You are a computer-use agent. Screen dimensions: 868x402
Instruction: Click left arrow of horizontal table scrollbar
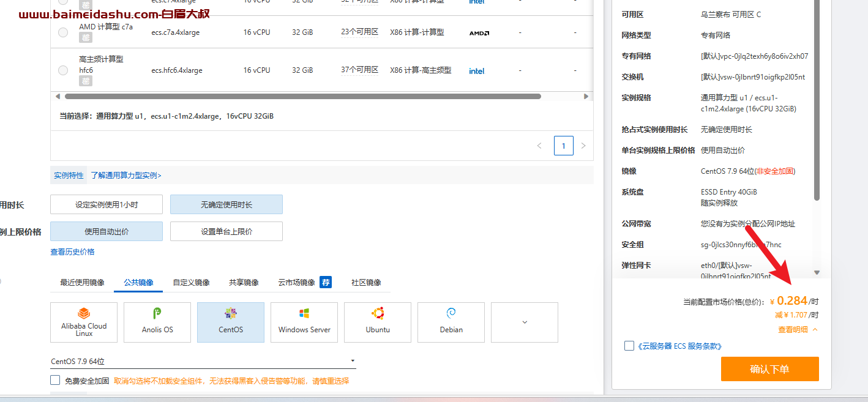[58, 96]
